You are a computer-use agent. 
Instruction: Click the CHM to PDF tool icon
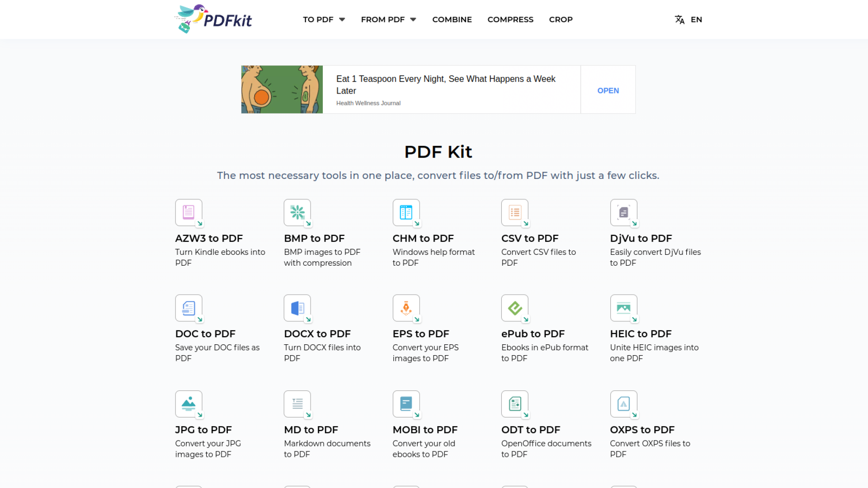pos(406,213)
